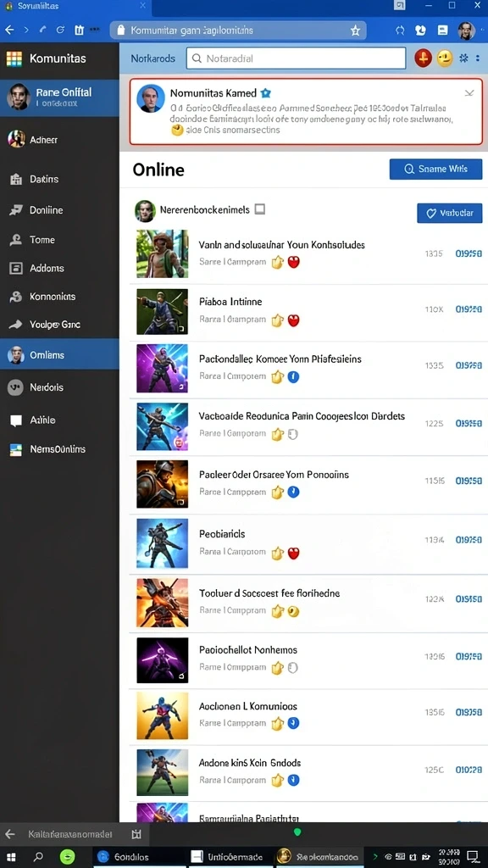This screenshot has width=488, height=868.
Task: Click yellow coin icon on Toobuer d Socecest row
Action: click(x=294, y=611)
